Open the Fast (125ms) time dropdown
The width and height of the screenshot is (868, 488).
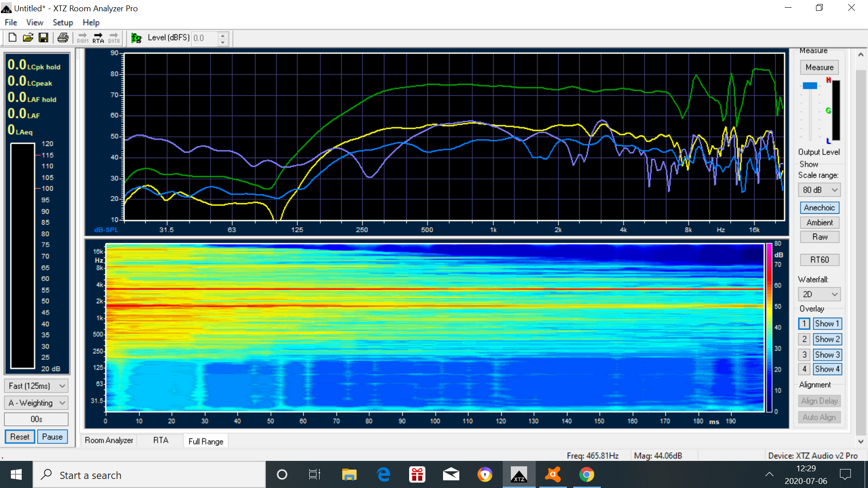coord(36,386)
